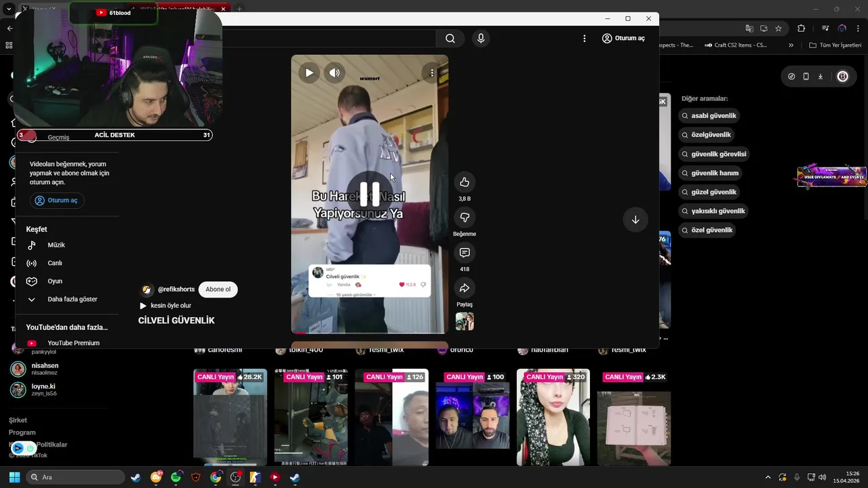Start voice search with the microphone
The image size is (868, 488).
[481, 39]
